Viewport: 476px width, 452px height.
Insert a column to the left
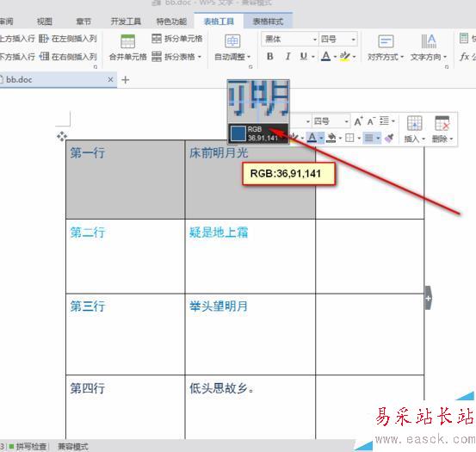point(68,39)
